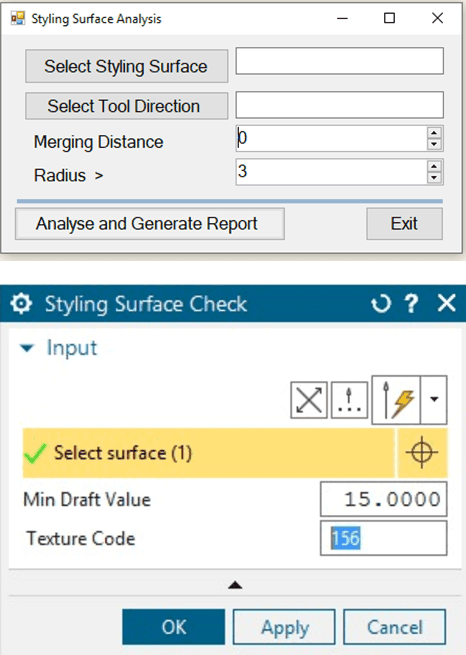
Task: Cancel the Styling Surface Check dialog
Action: pos(395,627)
